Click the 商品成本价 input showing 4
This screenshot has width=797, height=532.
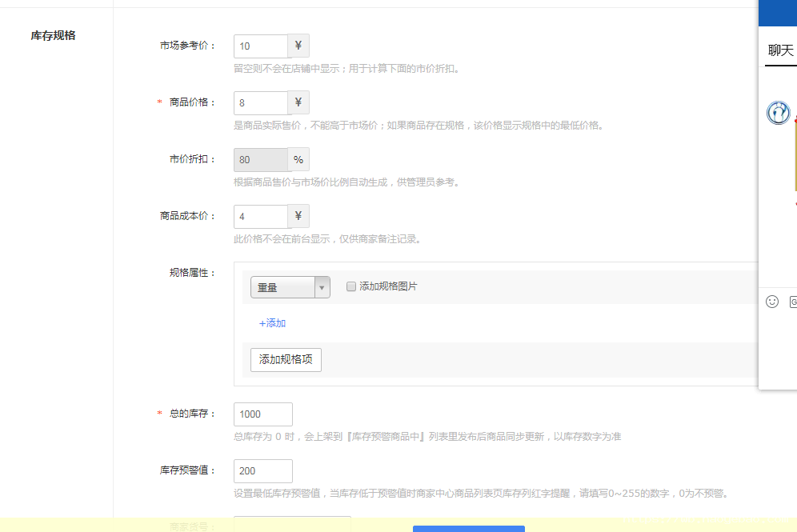coord(261,217)
